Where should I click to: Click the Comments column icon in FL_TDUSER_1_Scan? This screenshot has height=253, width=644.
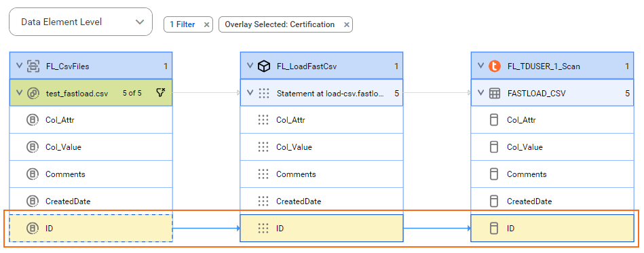pos(494,174)
